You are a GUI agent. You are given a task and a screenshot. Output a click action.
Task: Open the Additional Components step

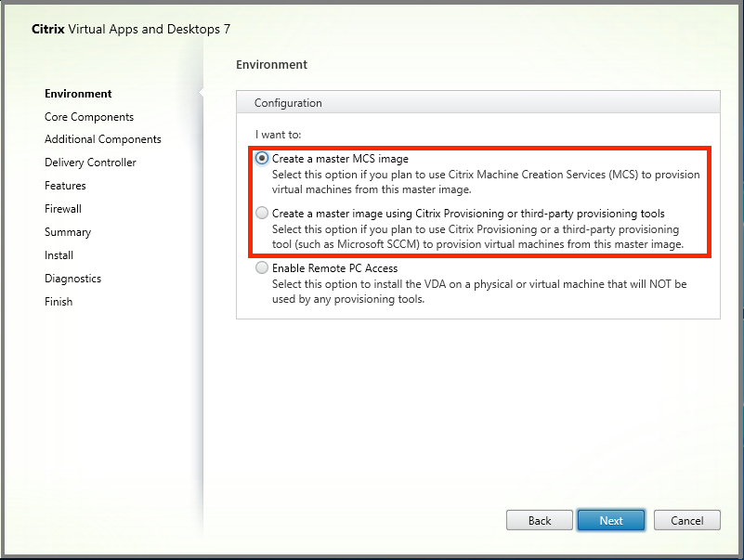pos(103,139)
